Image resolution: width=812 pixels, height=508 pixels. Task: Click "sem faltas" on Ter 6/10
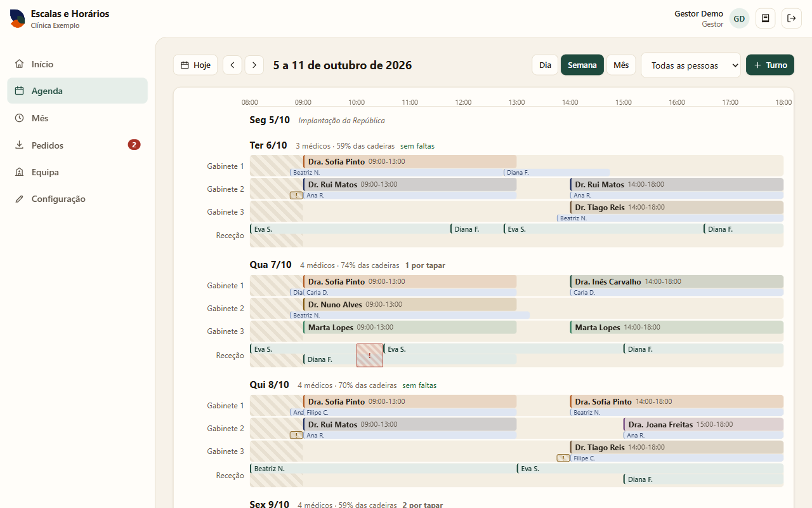pos(417,146)
